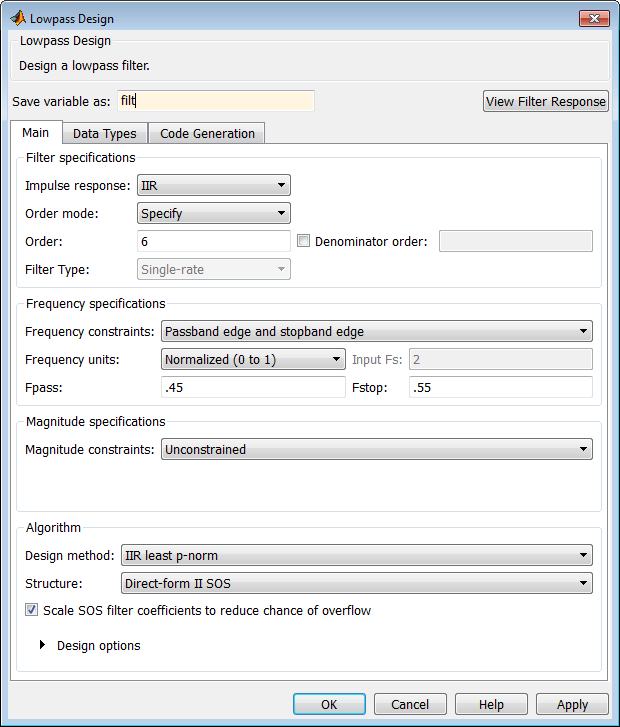
Task: Expand the Design options section
Action: [x=43, y=645]
